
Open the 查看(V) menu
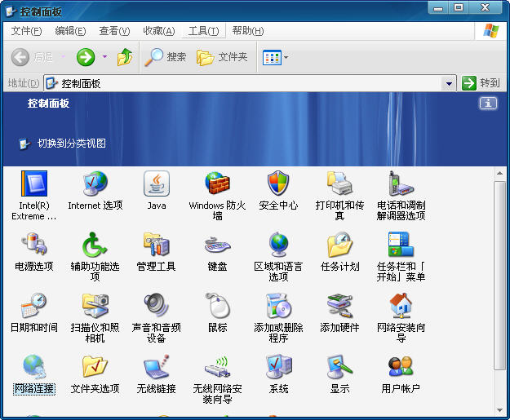click(x=114, y=31)
